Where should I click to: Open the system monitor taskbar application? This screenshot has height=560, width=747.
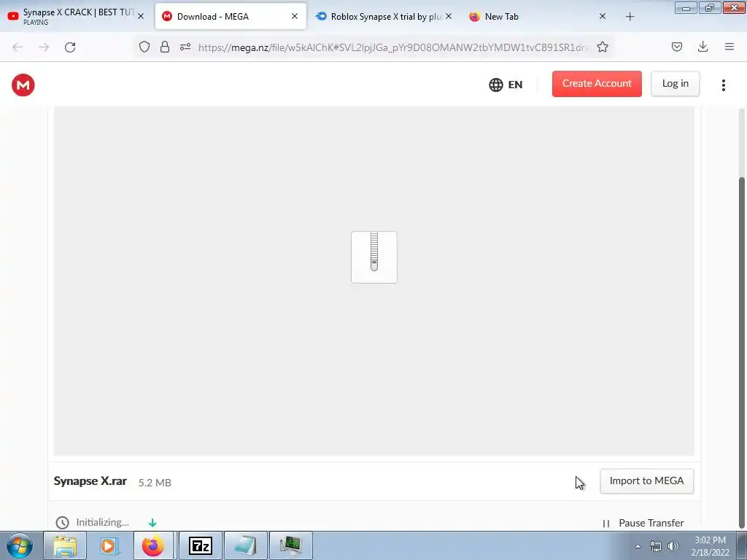tap(290, 545)
